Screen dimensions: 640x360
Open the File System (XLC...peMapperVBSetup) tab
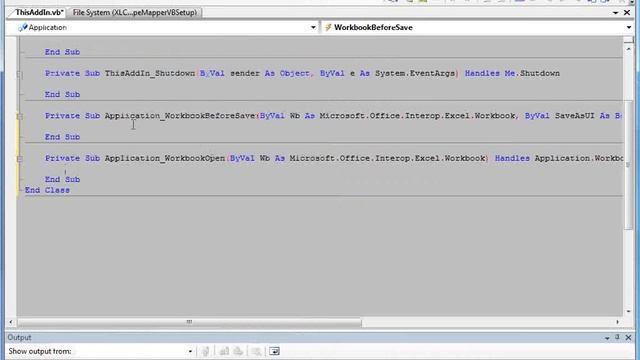pos(135,13)
